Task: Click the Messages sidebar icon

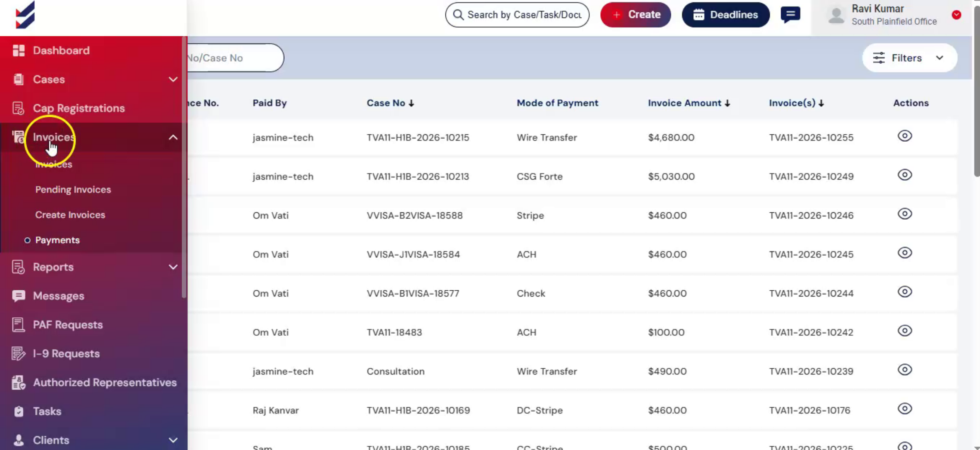Action: (x=18, y=296)
